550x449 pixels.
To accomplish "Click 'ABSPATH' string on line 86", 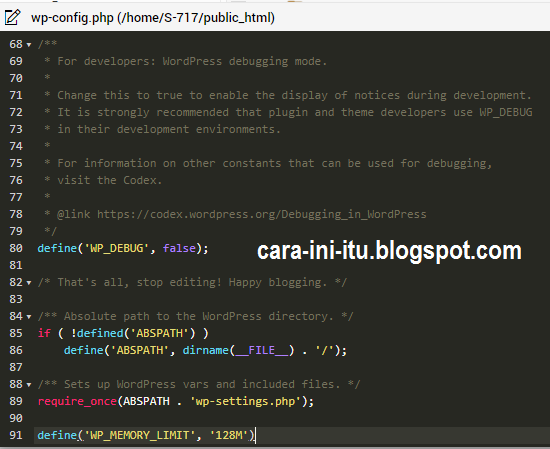I will (x=140, y=350).
